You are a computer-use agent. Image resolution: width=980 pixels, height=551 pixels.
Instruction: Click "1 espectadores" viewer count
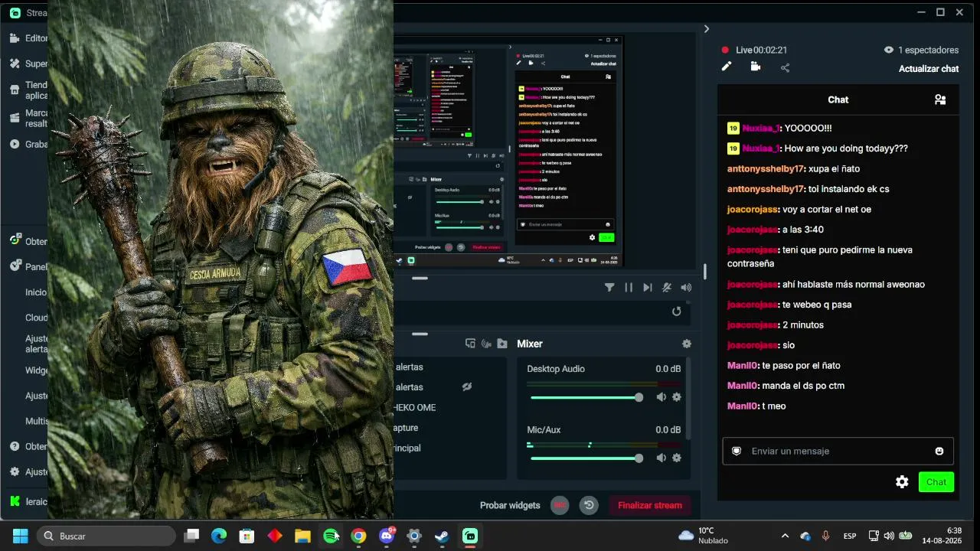pos(920,50)
